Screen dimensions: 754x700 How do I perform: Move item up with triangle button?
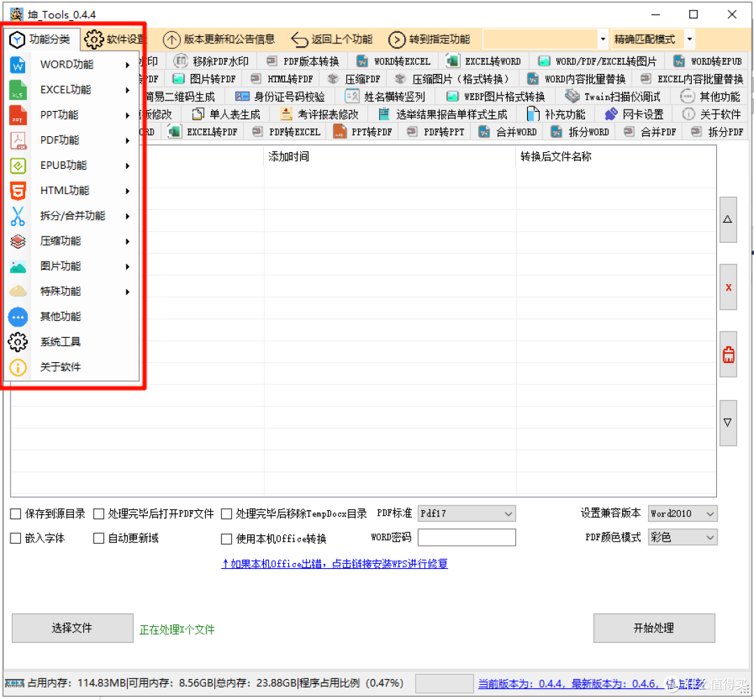(x=728, y=220)
